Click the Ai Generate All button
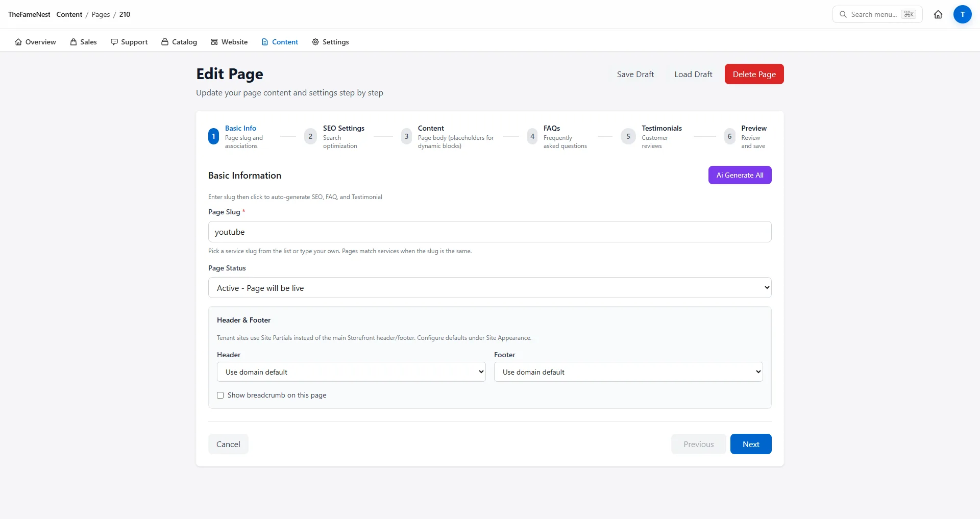Screen dimensions: 980x519 (740, 175)
